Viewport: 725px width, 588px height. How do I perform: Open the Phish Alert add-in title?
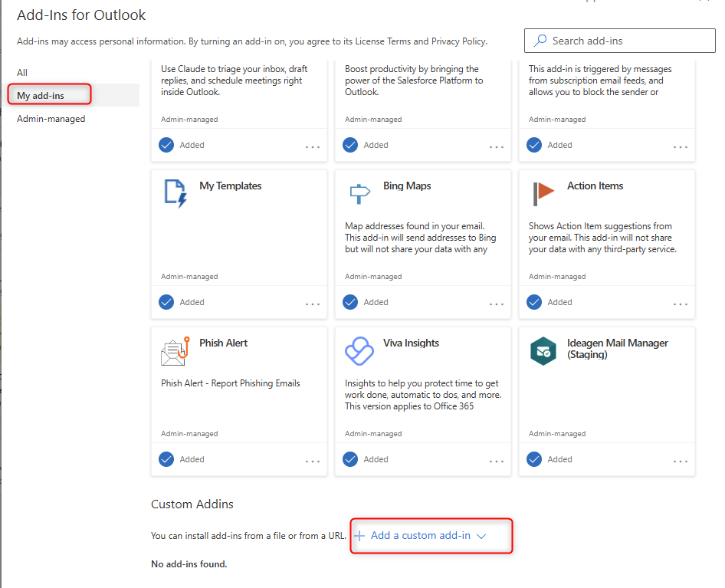click(x=223, y=343)
